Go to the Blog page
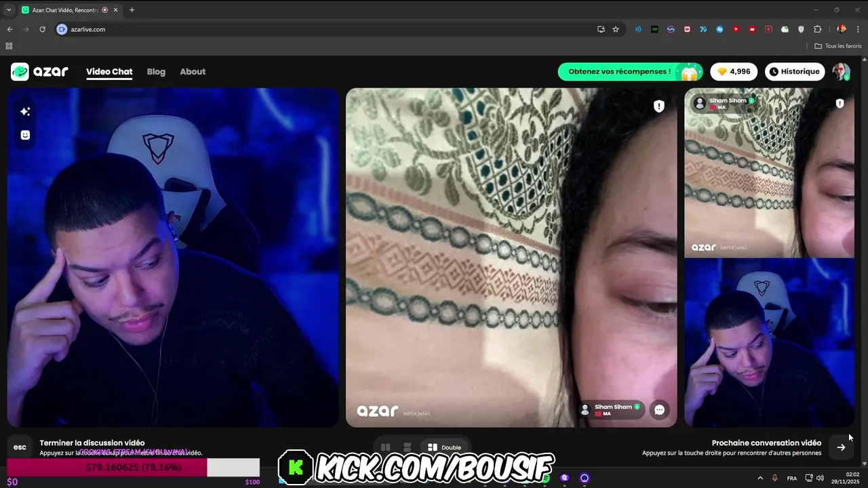Image resolution: width=868 pixels, height=488 pixels. click(156, 72)
